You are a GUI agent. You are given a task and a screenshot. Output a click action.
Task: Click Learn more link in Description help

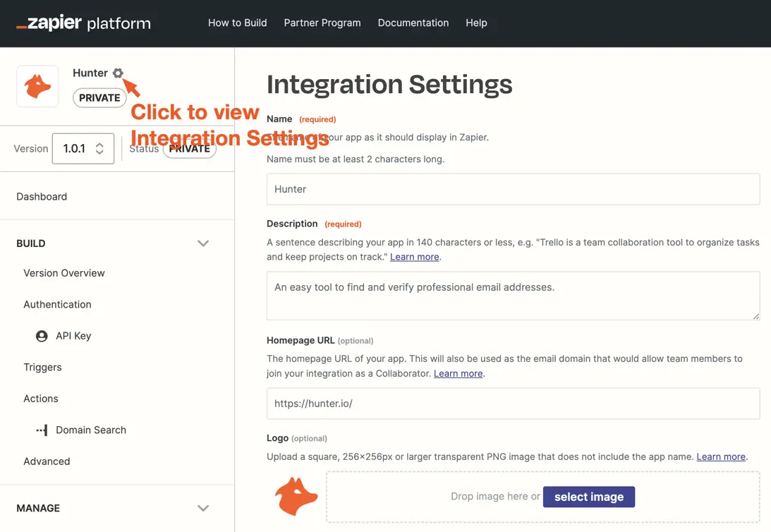point(415,257)
